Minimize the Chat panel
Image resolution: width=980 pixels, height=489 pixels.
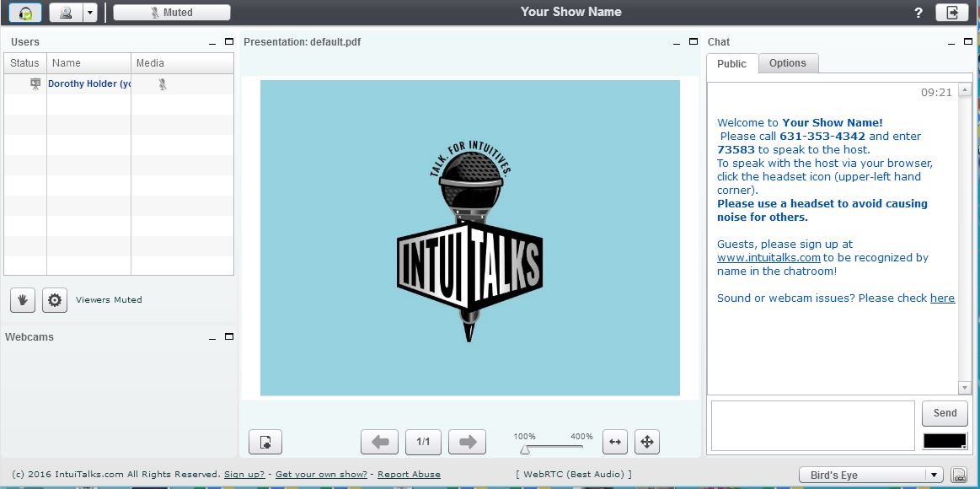click(951, 42)
